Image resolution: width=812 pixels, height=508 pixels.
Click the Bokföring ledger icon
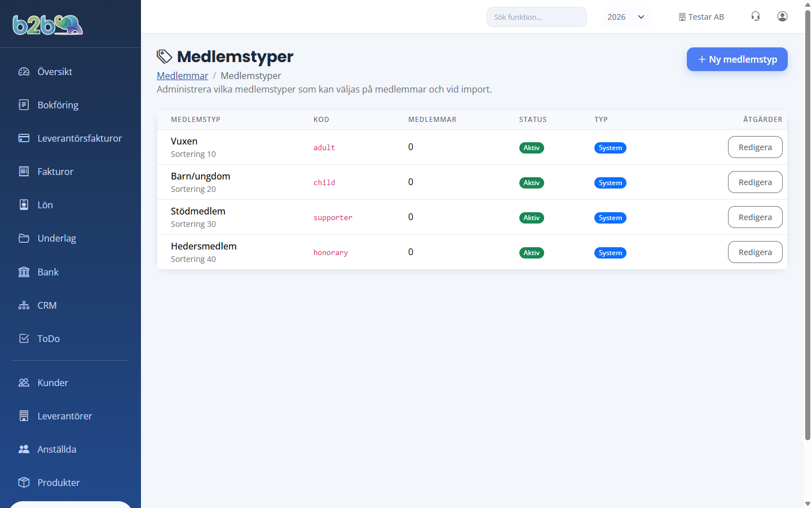pyautogui.click(x=24, y=105)
